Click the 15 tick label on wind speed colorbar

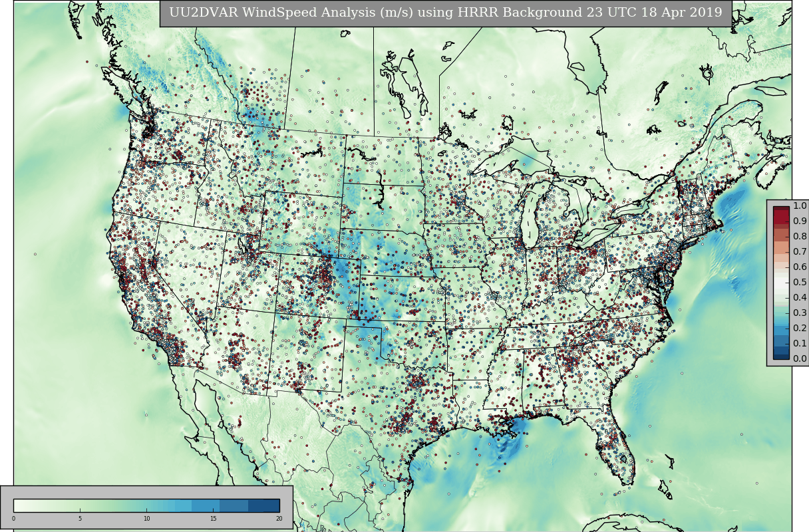pyautogui.click(x=213, y=519)
